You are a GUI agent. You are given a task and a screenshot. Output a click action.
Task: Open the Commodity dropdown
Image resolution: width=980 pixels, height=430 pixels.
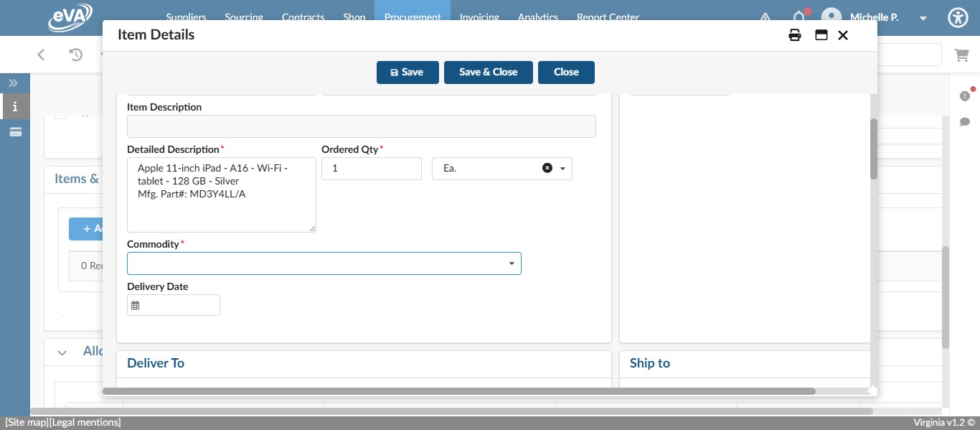point(512,263)
